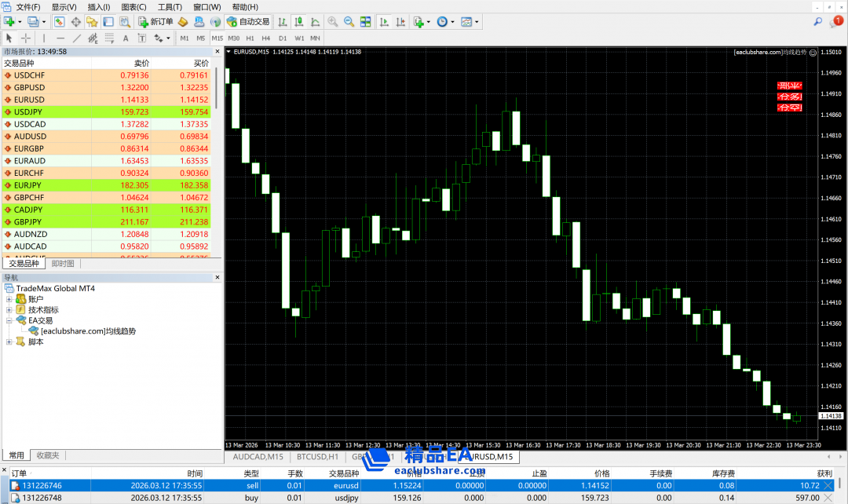This screenshot has width=848, height=504.
Task: Collapse the EA交易 tree node
Action: pos(9,320)
